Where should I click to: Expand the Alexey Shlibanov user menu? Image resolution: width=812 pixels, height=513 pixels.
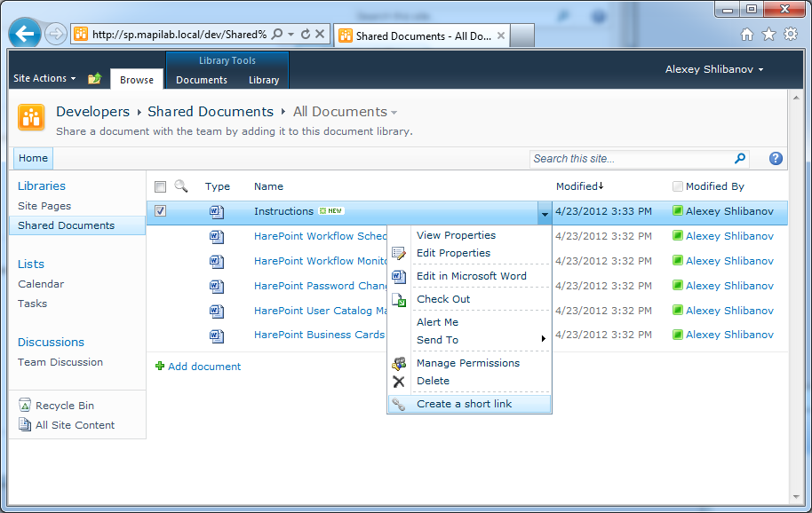(x=714, y=69)
